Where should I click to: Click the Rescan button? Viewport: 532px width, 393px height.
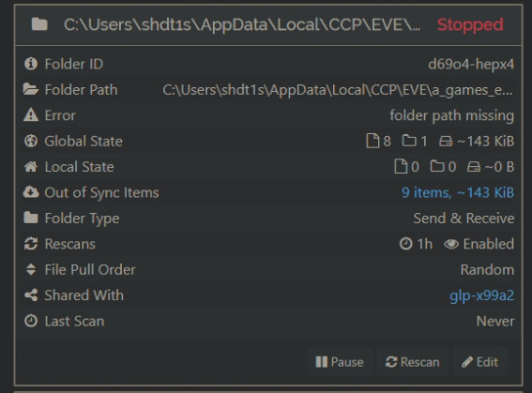tap(413, 362)
